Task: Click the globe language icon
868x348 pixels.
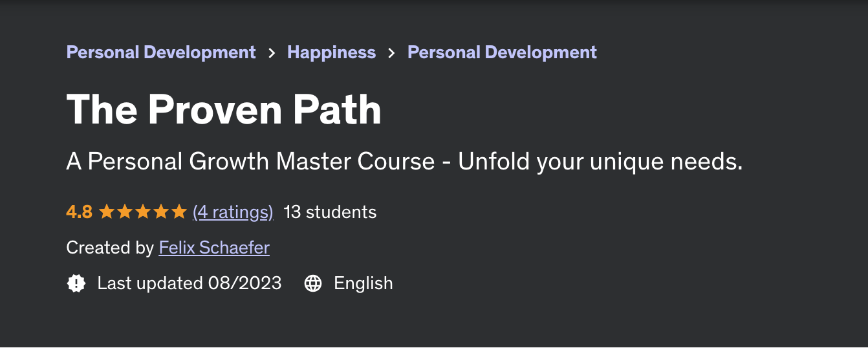Action: (x=313, y=283)
